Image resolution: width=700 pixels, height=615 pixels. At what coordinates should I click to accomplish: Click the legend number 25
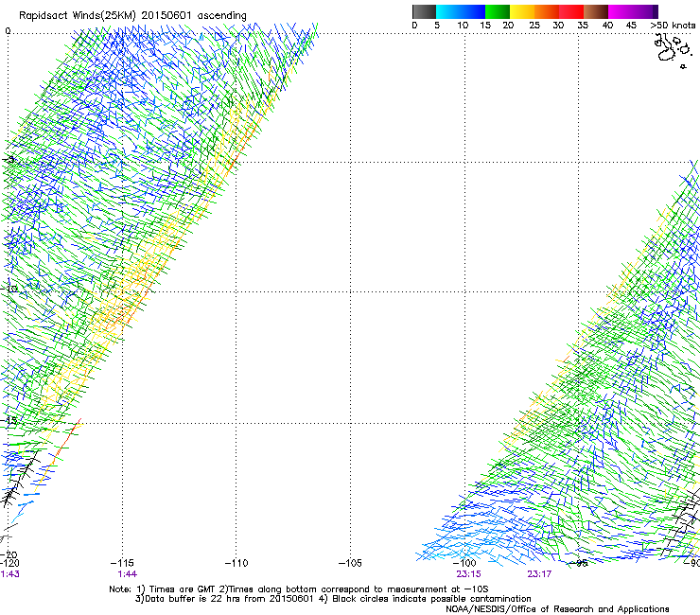coord(534,25)
